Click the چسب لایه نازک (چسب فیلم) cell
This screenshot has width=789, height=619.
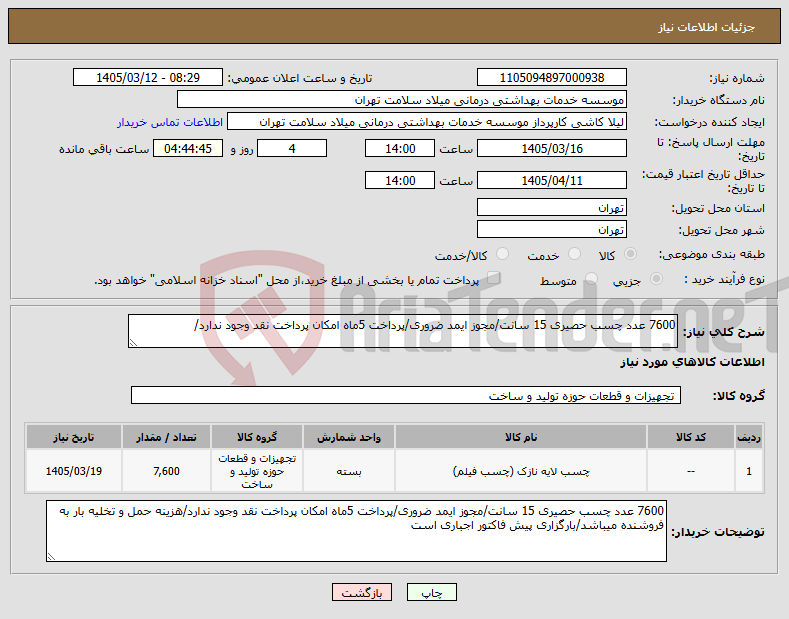pos(521,472)
